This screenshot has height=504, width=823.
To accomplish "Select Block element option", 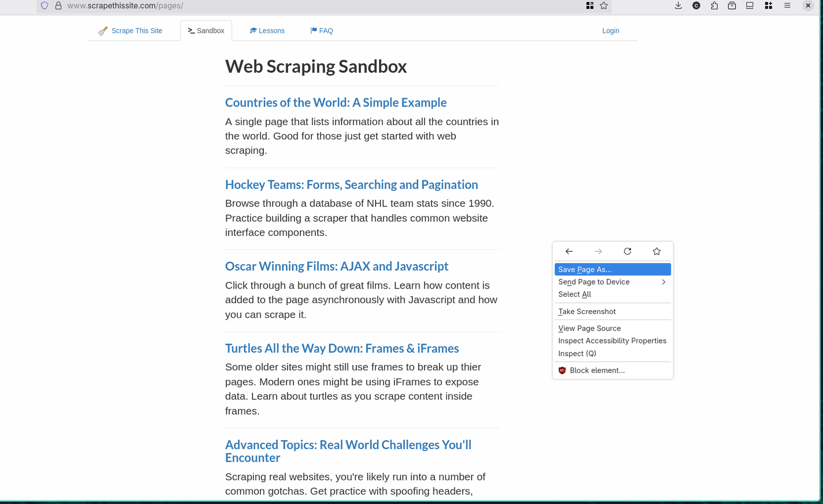I will [597, 370].
